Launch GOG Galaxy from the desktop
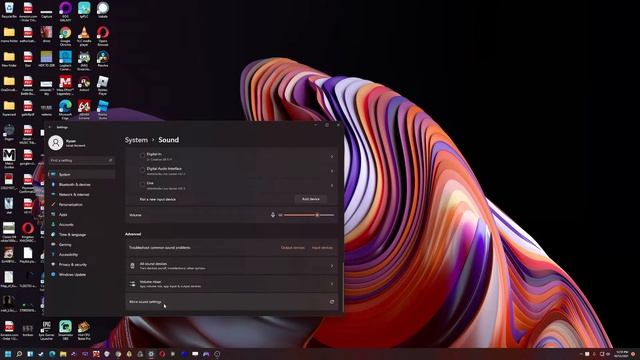This screenshot has height=360, width=640. pos(65,10)
